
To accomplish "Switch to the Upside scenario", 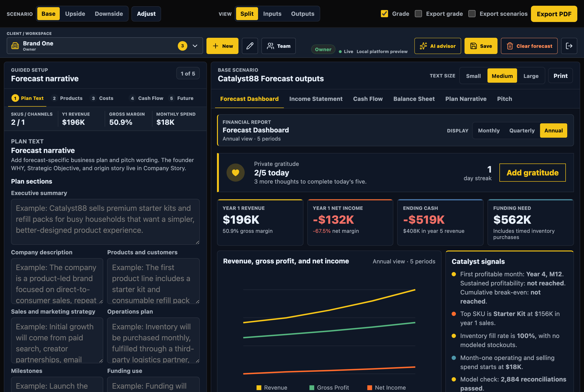I will 75,14.
